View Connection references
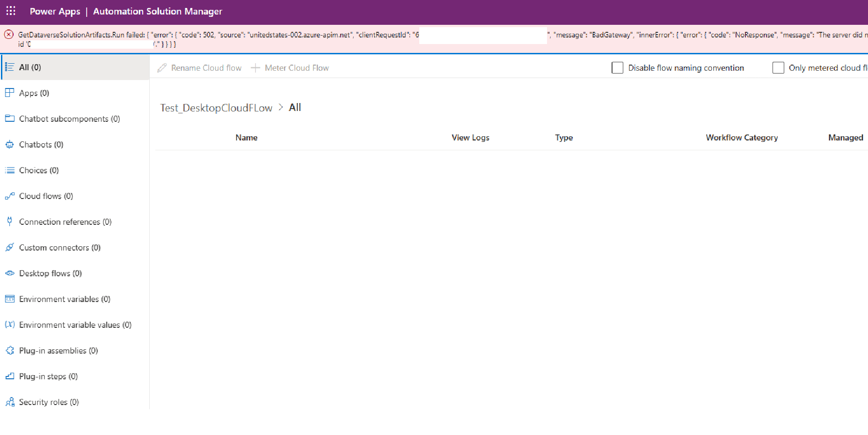 65,221
